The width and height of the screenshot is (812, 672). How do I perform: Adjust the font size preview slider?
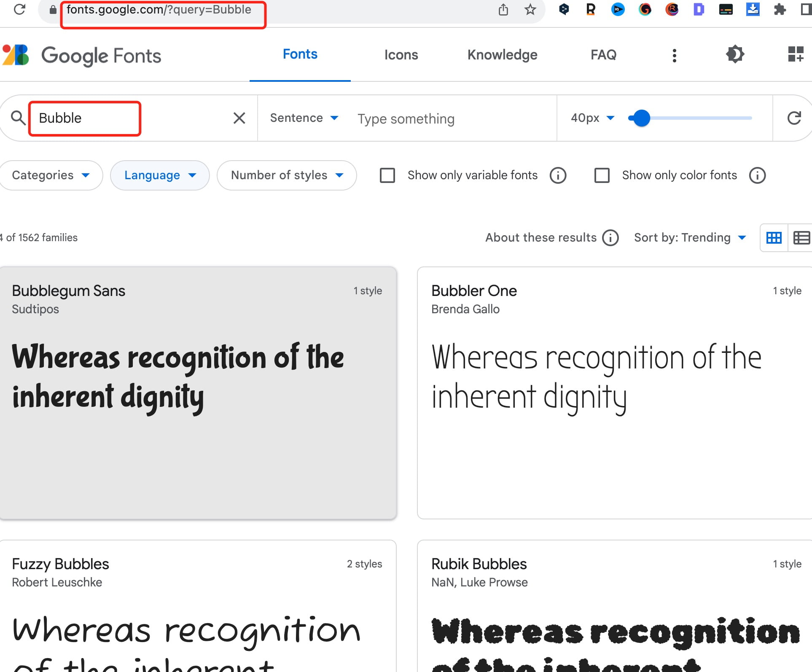click(690, 118)
